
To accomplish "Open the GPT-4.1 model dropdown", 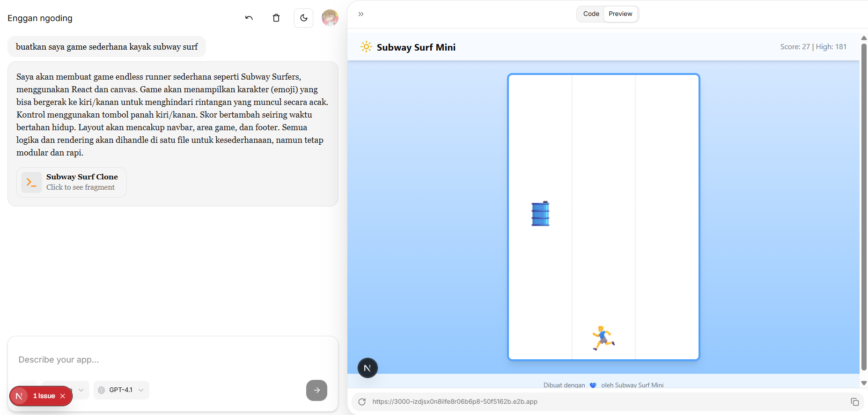I will click(121, 390).
